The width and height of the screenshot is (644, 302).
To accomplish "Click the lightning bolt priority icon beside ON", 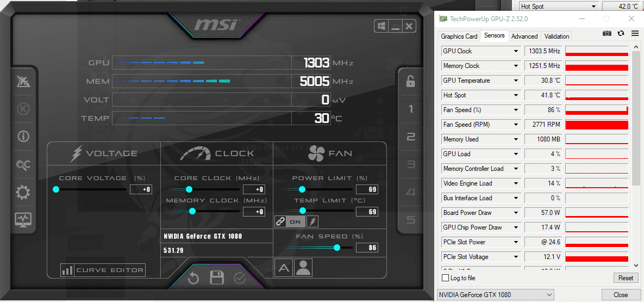I will [x=312, y=222].
